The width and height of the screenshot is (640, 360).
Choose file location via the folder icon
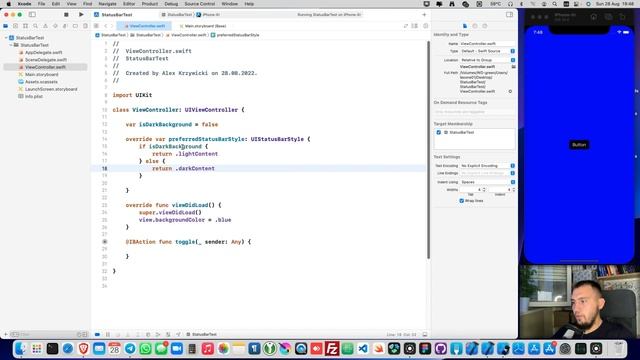point(513,67)
